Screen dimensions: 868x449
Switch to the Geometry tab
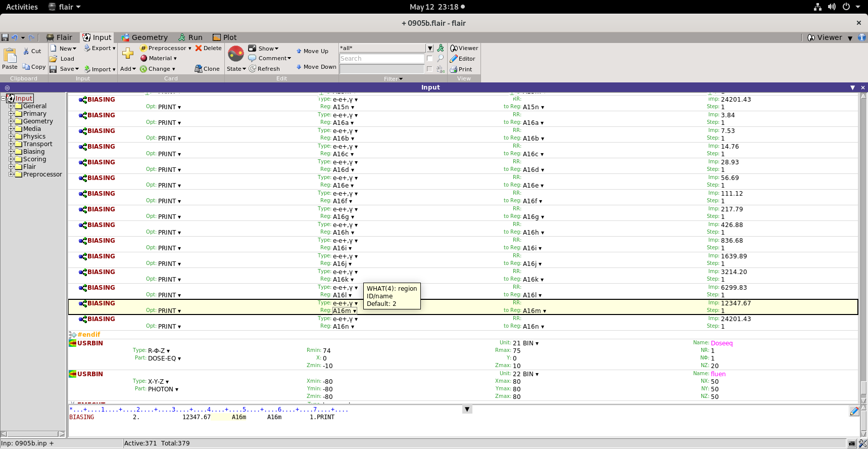tap(144, 37)
